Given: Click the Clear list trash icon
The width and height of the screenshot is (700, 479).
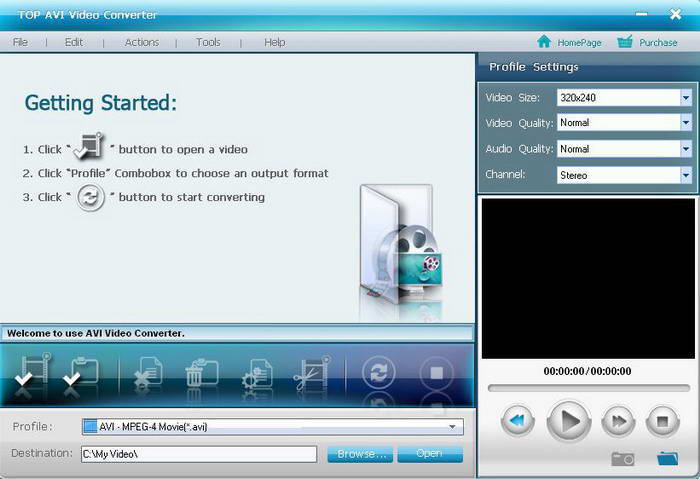Looking at the screenshot, I should coord(201,372).
